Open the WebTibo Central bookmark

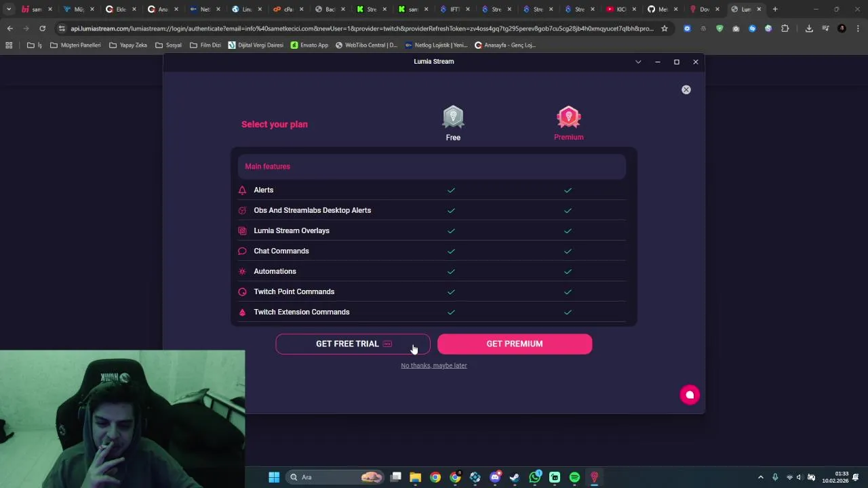point(366,45)
